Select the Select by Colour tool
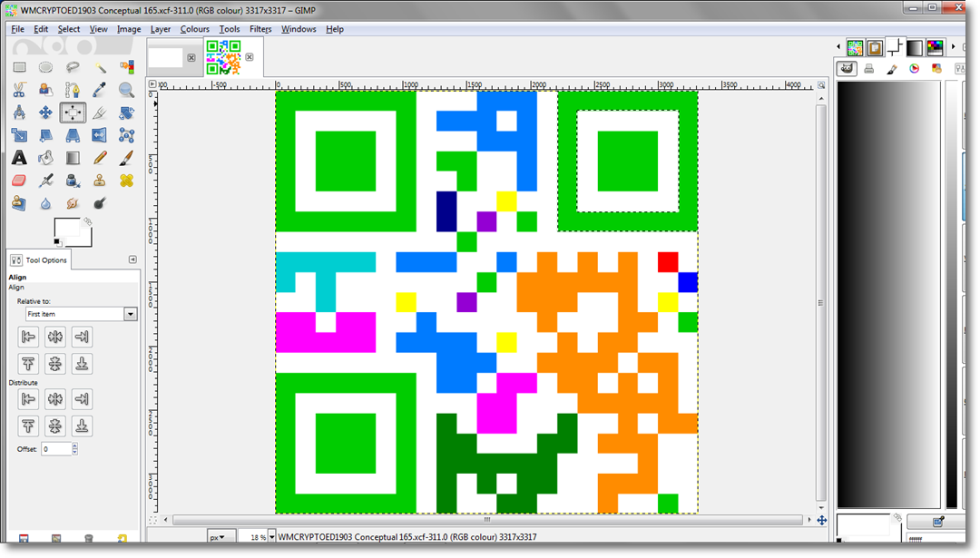The height and width of the screenshot is (558, 980). pyautogui.click(x=127, y=67)
